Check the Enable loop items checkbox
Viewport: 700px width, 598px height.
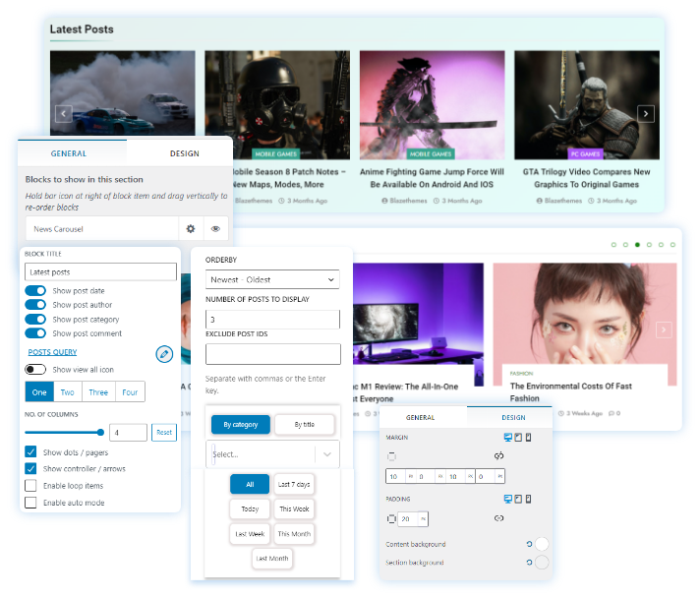tap(31, 486)
